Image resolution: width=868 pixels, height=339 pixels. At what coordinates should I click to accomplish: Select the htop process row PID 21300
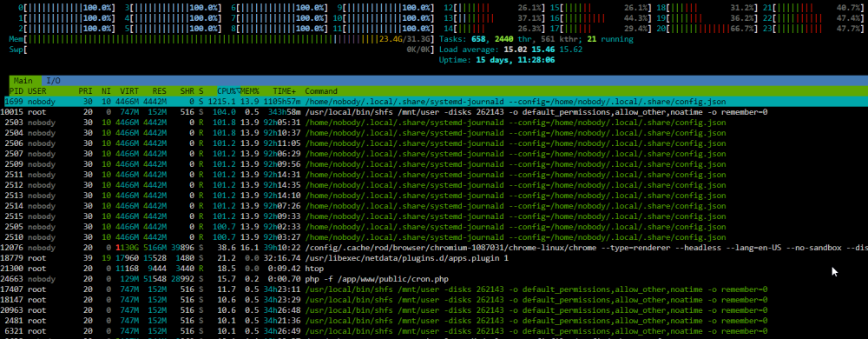click(x=434, y=268)
